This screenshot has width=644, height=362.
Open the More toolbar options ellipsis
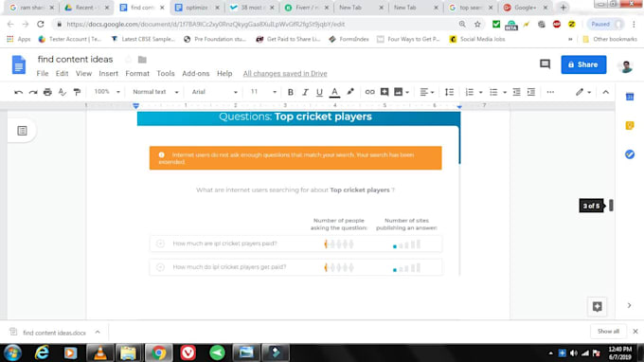(x=550, y=92)
